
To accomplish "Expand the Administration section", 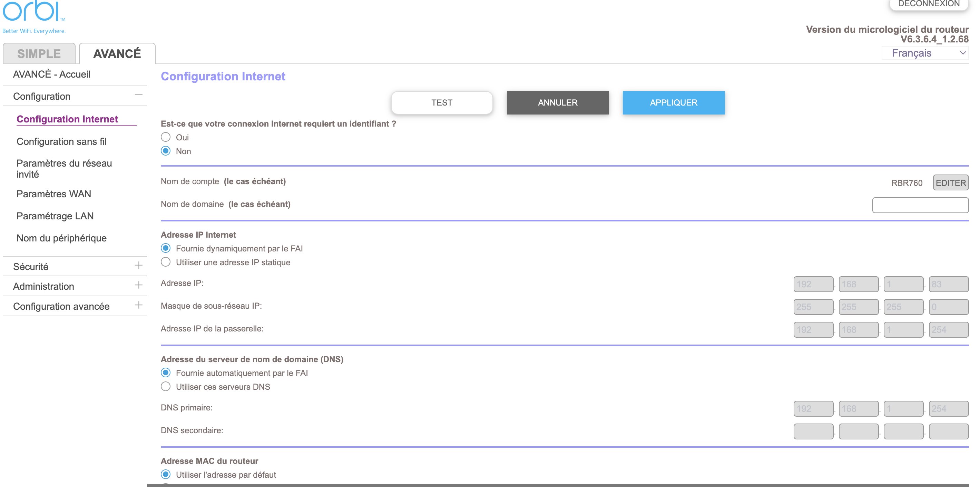I will (x=138, y=285).
